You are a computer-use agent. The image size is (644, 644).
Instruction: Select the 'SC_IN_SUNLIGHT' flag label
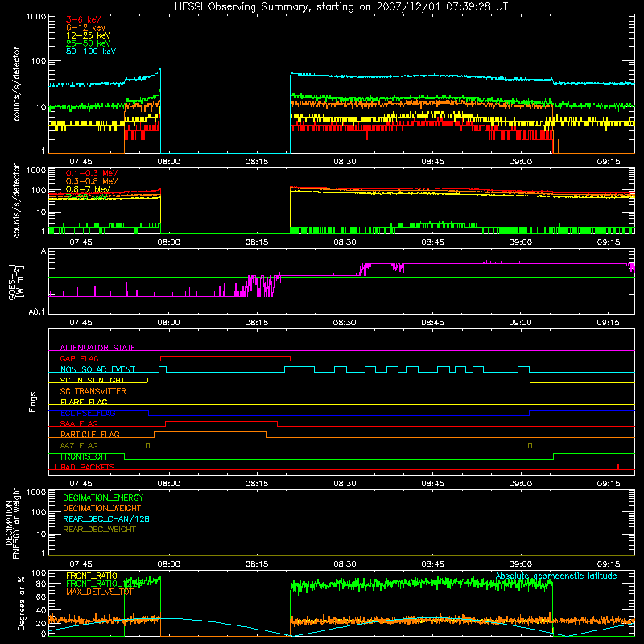point(93,380)
